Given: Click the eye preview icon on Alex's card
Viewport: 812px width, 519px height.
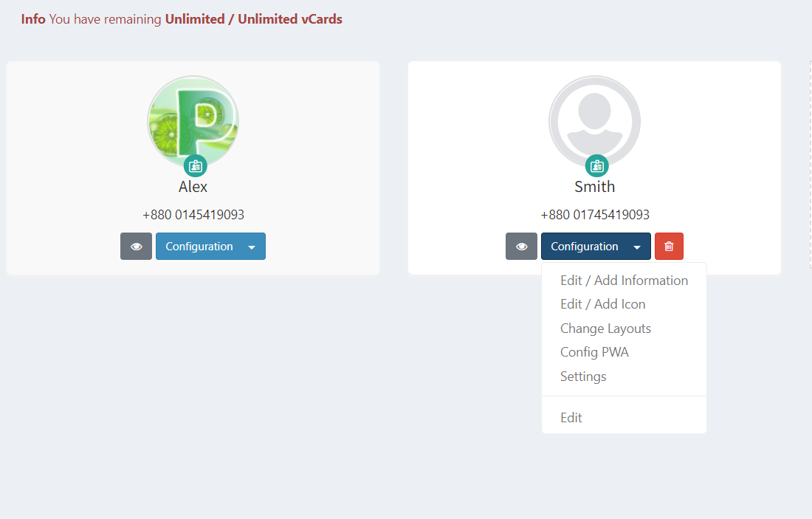Looking at the screenshot, I should (136, 247).
